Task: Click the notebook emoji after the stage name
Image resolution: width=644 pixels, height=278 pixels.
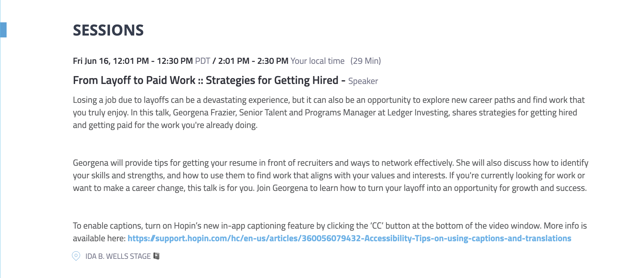Action: (156, 256)
